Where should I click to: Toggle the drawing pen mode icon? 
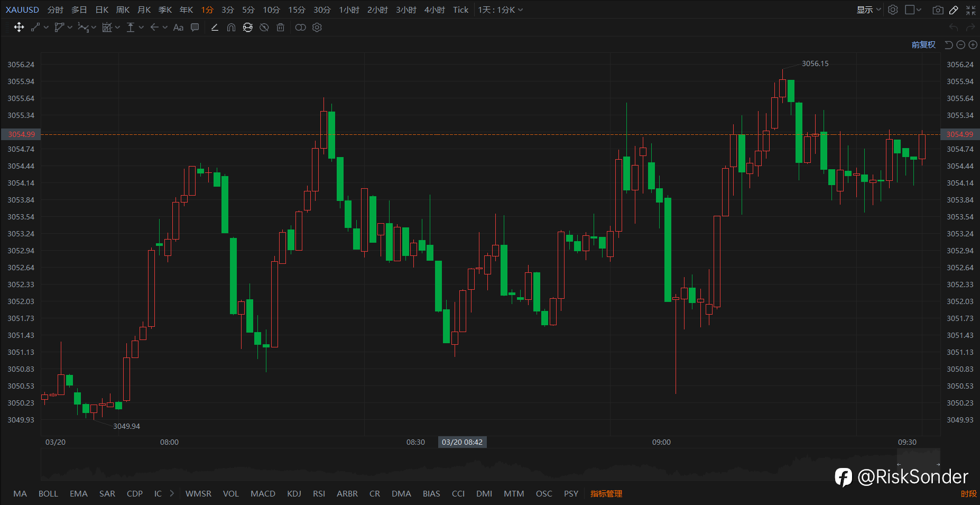[954, 10]
